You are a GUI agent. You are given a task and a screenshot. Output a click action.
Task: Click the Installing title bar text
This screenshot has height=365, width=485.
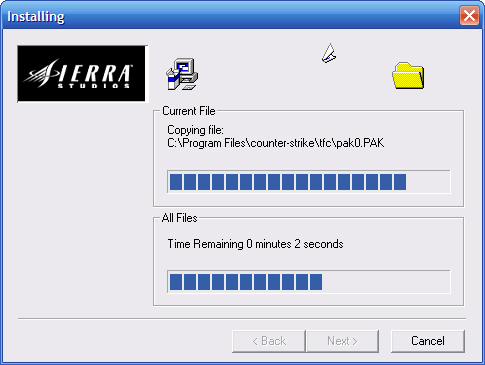(36, 16)
